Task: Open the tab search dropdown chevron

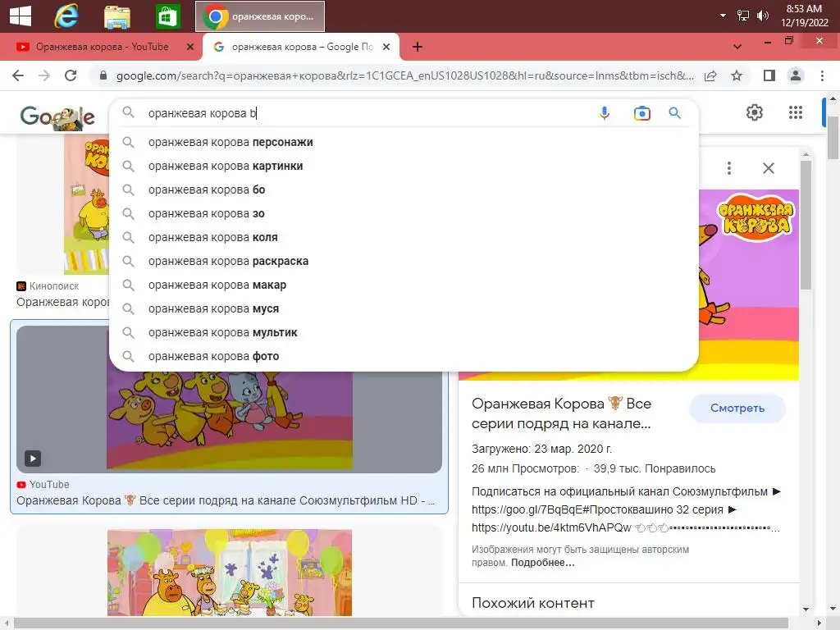Action: [737, 47]
